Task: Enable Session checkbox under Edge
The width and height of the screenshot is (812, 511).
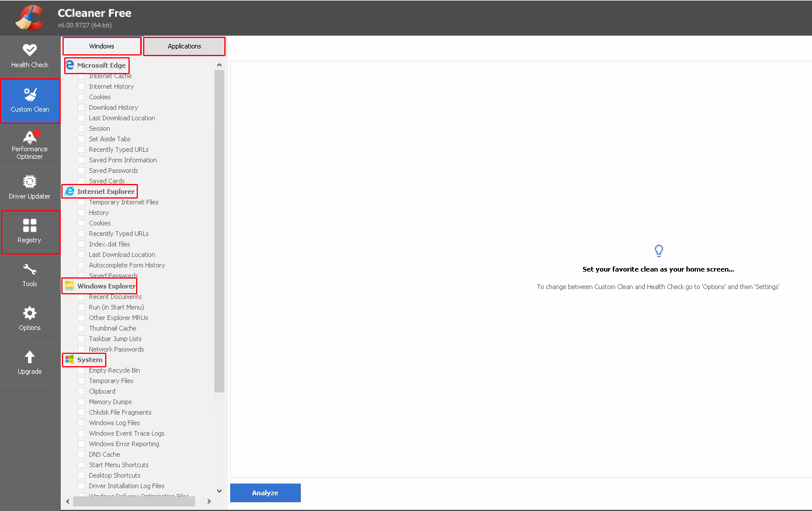Action: pos(81,128)
